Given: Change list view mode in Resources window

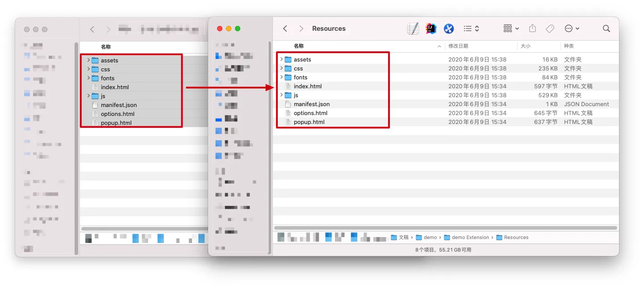Looking at the screenshot, I should (471, 29).
